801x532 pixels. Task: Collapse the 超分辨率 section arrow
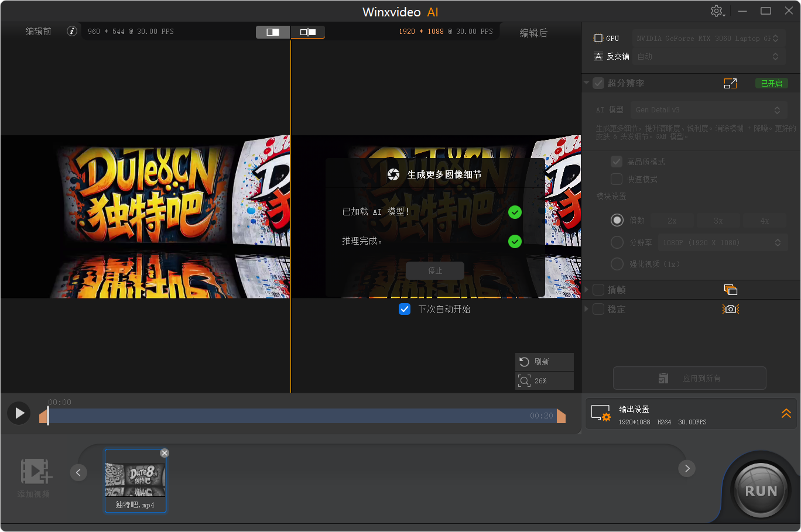point(587,83)
